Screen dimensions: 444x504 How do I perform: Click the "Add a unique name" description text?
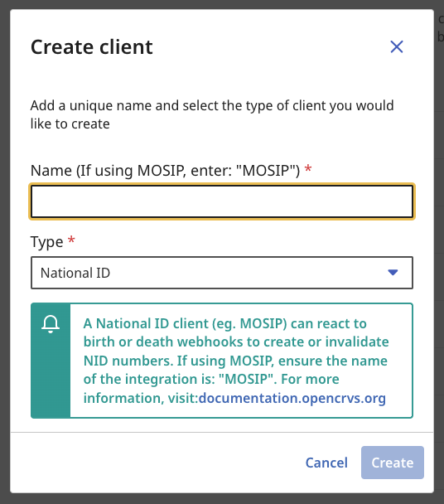tap(212, 114)
